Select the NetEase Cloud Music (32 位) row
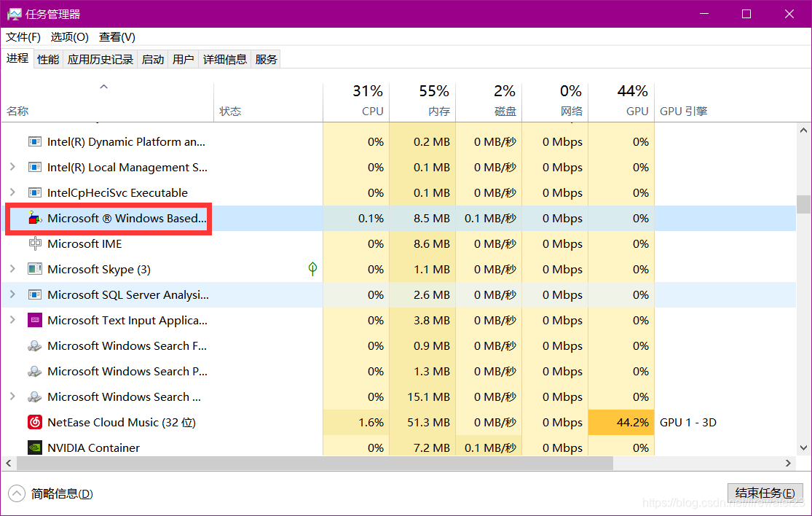 pyautogui.click(x=399, y=422)
